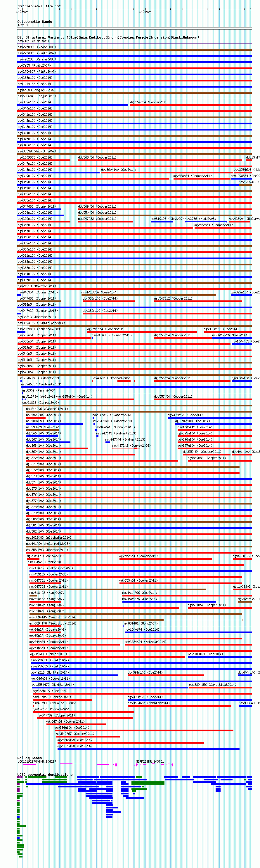Click the 147300k ruler tick label
This screenshot has height=868, width=260.
coord(22,12)
